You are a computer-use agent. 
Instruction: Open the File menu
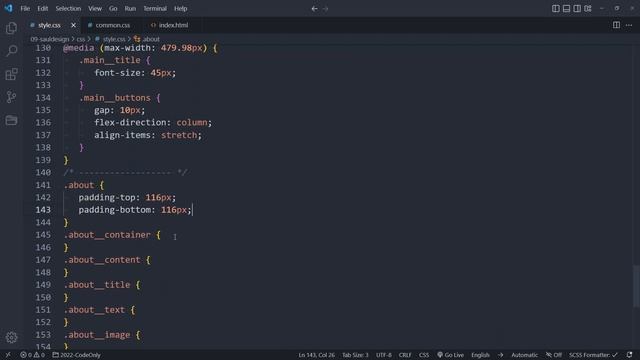pyautogui.click(x=25, y=9)
